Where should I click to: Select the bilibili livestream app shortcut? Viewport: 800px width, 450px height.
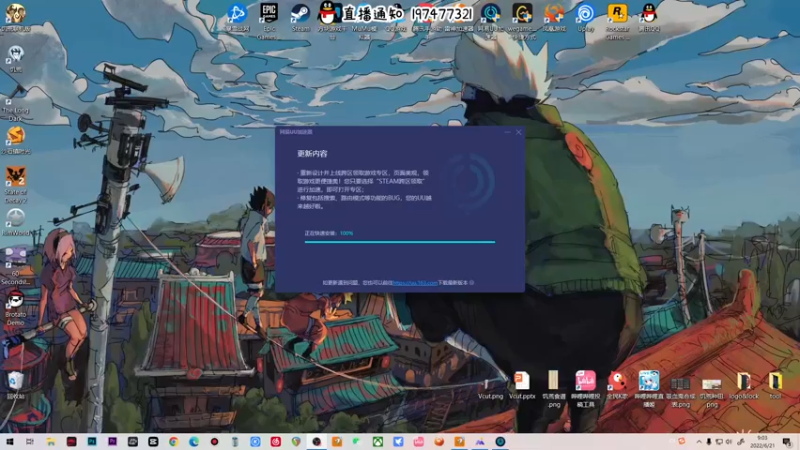coord(648,389)
